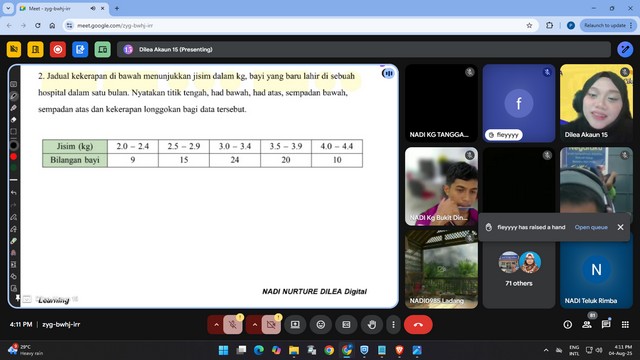Click the Open queue link
Image resolution: width=640 pixels, height=360 pixels.
click(591, 227)
